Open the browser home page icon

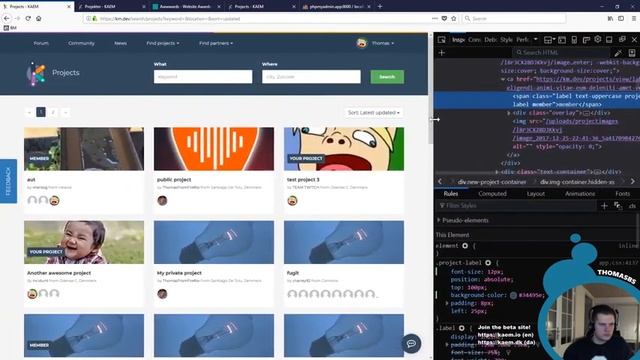tap(38, 18)
